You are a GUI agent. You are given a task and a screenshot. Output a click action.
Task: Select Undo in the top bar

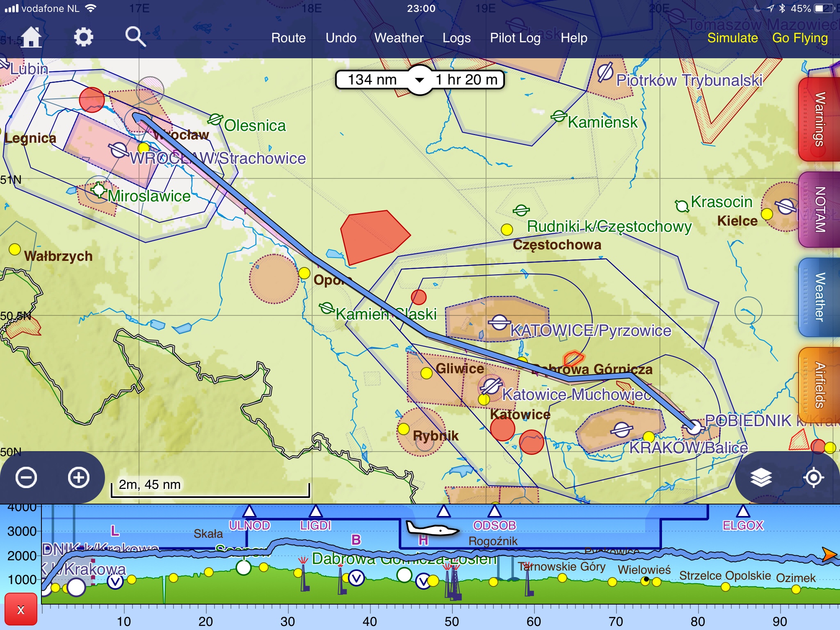341,38
